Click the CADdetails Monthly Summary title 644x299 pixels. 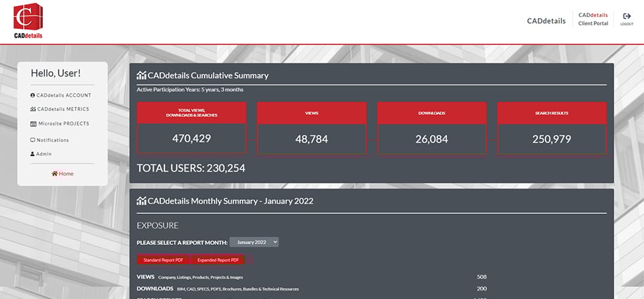coord(230,201)
